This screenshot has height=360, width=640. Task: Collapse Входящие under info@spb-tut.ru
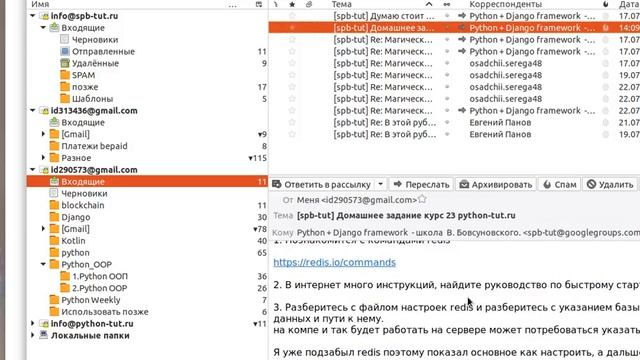43,28
